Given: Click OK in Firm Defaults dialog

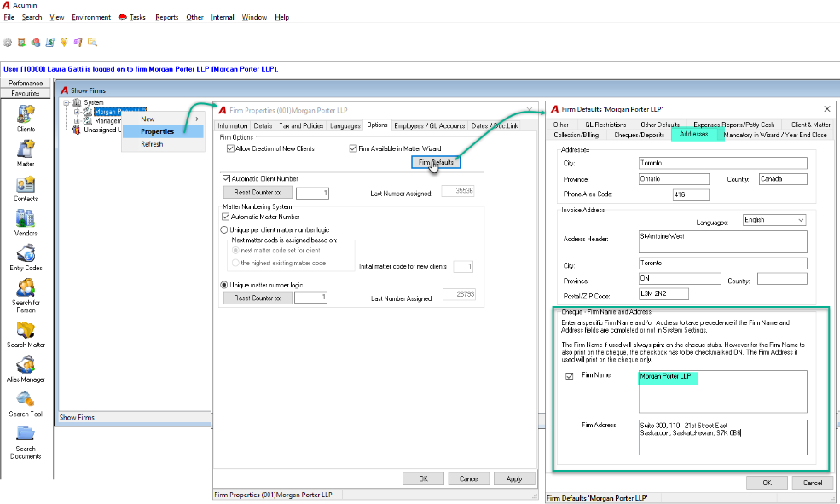Looking at the screenshot, I should (768, 483).
